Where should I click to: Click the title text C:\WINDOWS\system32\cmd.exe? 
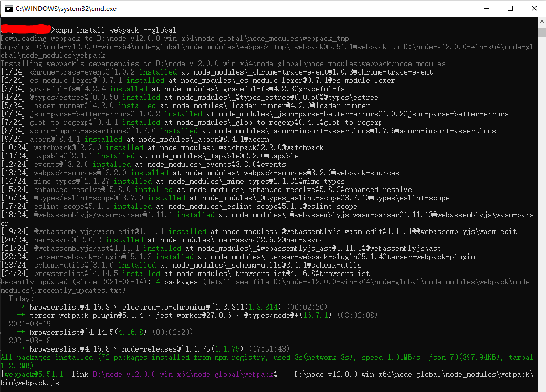66,9
